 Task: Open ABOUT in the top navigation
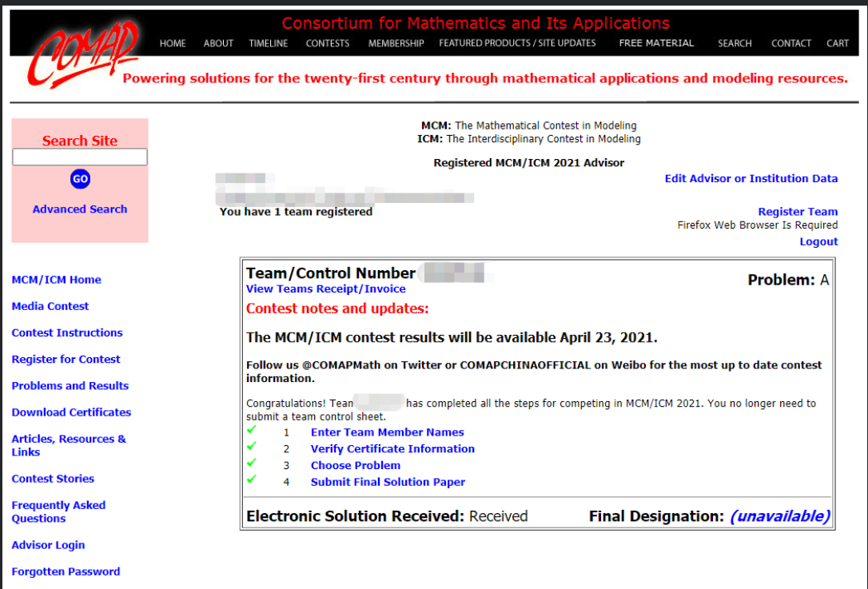tap(218, 43)
